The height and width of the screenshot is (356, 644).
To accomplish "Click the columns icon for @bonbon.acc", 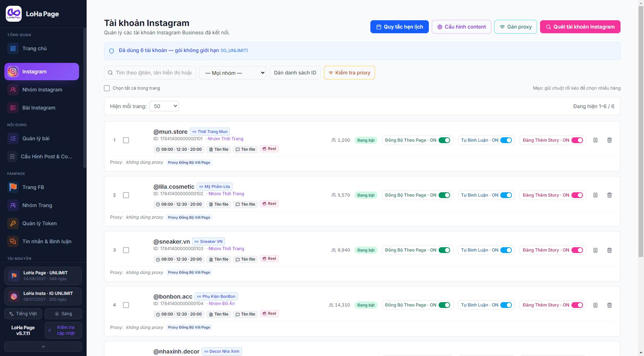I will [x=596, y=305].
